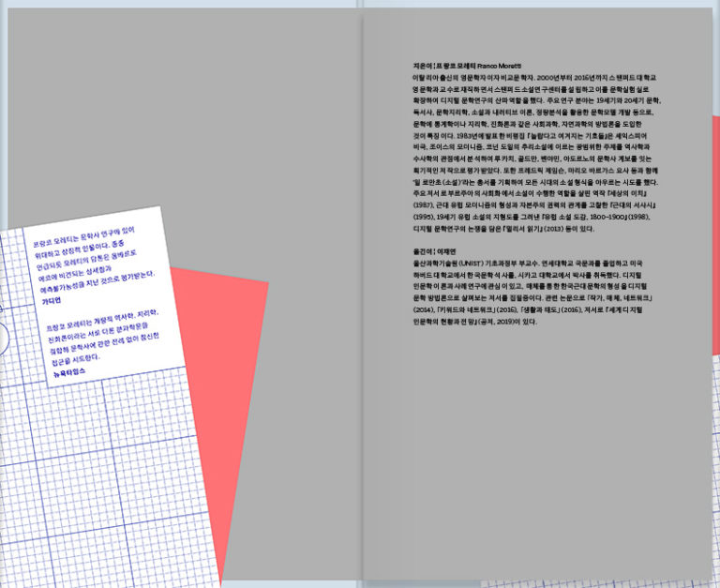Click the blue graph paper below the card
720x588 pixels.
coord(112,488)
